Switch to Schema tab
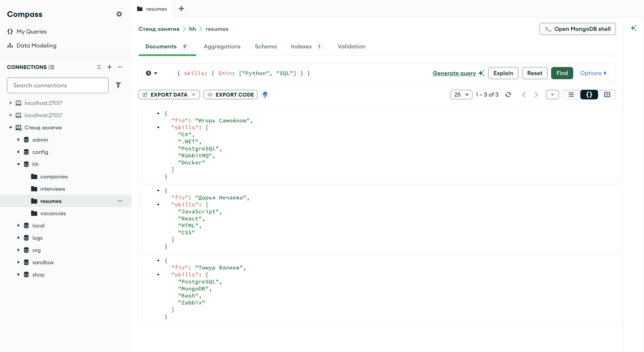Viewport: 644px width, 352px height. click(x=265, y=46)
